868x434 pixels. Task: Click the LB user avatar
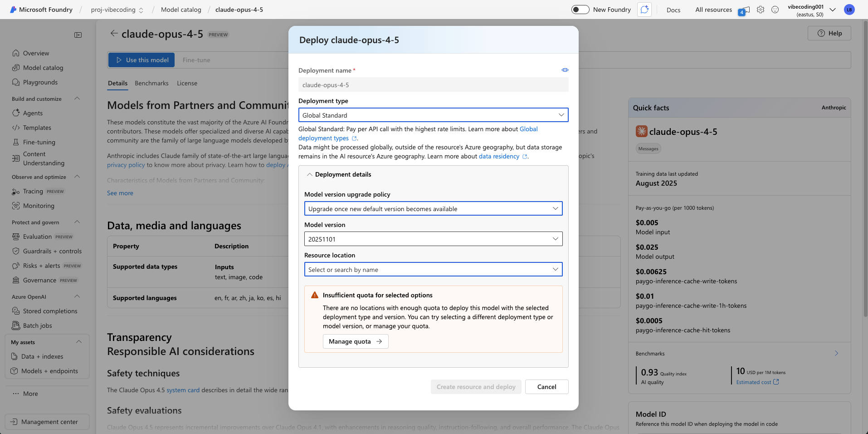tap(849, 10)
